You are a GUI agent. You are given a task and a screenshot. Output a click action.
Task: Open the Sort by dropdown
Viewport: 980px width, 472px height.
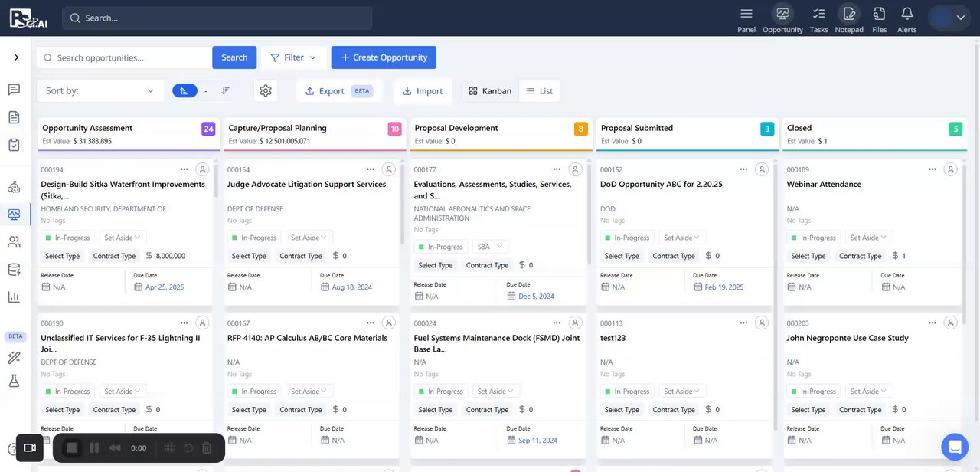[100, 90]
